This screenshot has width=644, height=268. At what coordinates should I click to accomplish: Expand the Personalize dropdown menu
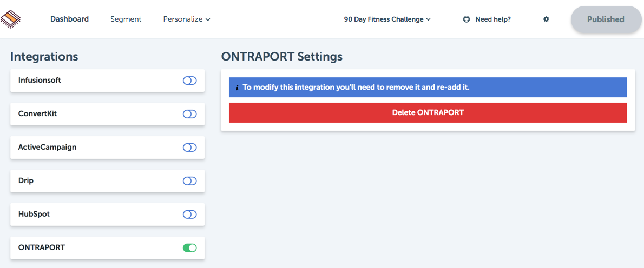[x=187, y=19]
